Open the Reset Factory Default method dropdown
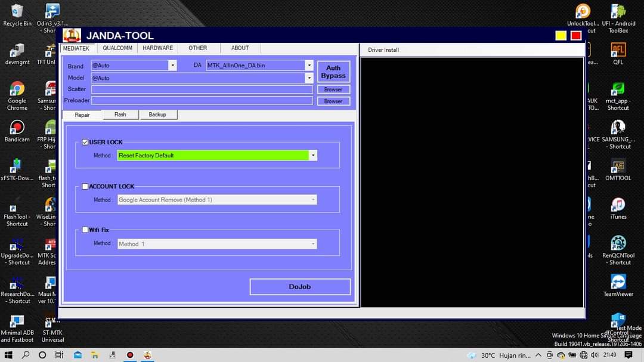644x362 pixels. pos(313,155)
